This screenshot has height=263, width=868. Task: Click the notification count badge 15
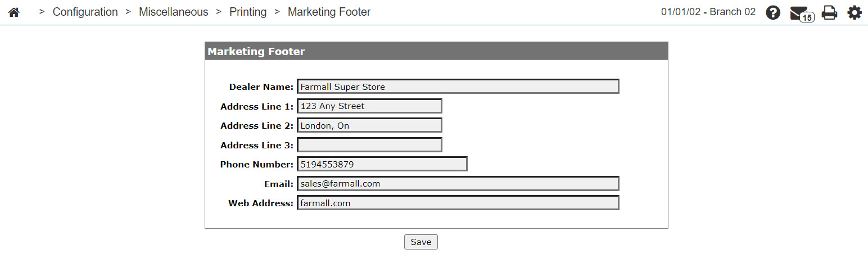(807, 17)
